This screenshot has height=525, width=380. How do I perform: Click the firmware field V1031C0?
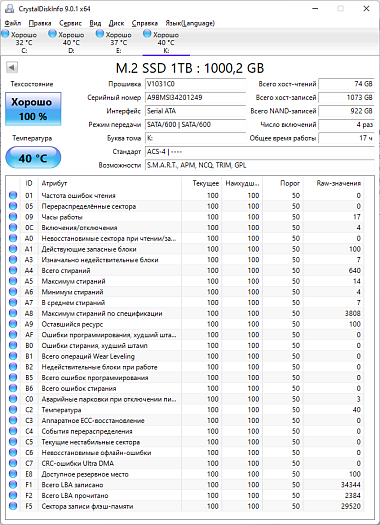point(196,84)
